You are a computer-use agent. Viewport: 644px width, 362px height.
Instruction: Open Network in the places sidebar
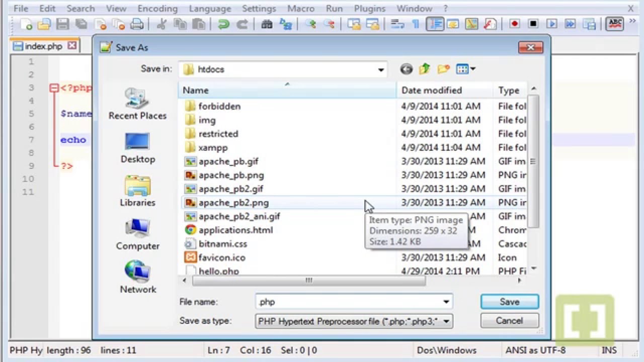[x=137, y=278]
